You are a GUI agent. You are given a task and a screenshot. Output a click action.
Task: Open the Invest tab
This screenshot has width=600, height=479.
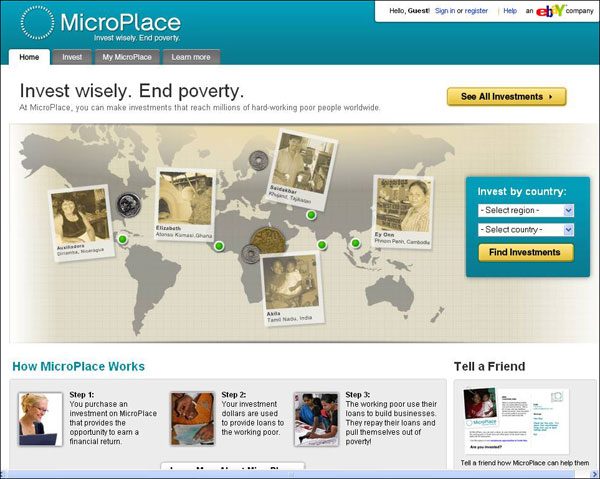click(x=72, y=57)
